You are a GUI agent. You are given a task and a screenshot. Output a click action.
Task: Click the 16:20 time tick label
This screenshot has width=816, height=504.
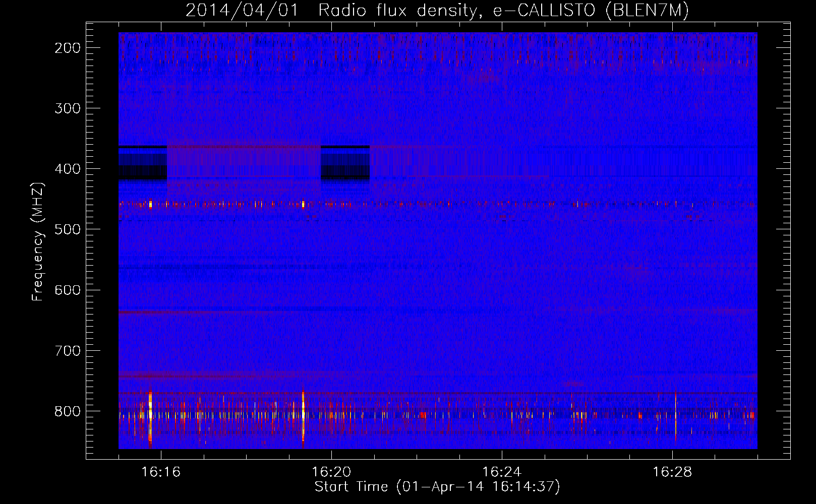click(331, 472)
